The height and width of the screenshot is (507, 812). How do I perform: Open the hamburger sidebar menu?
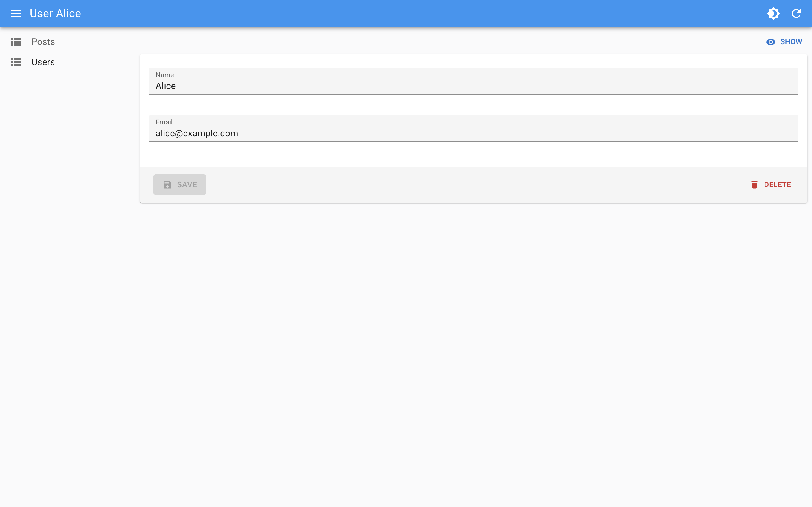coord(16,14)
